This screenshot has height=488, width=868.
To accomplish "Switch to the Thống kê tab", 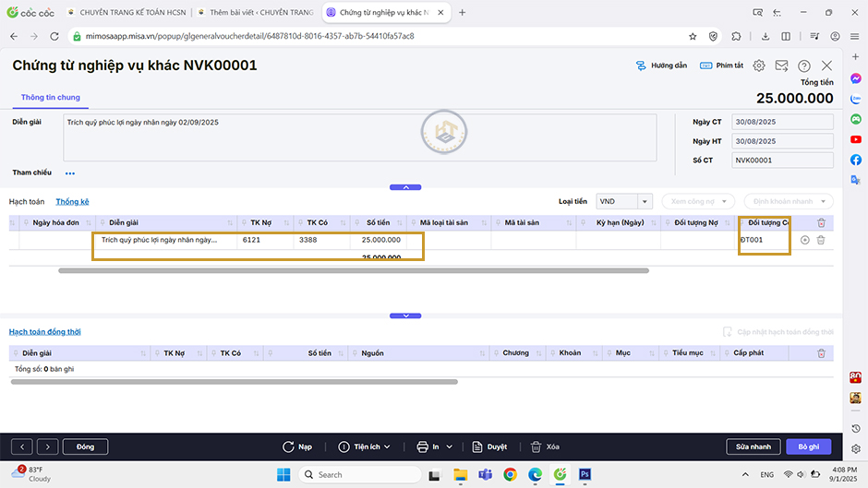I will pos(72,201).
